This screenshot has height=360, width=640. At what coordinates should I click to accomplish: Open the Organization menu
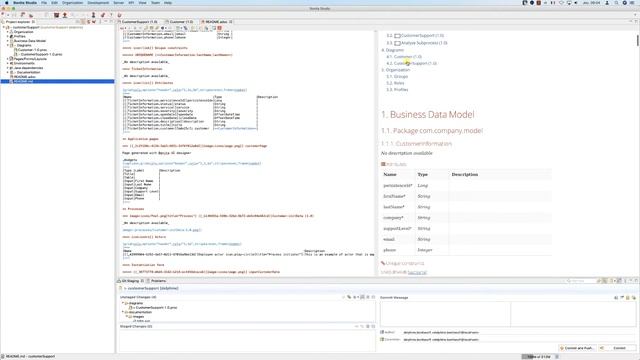coord(72,2)
